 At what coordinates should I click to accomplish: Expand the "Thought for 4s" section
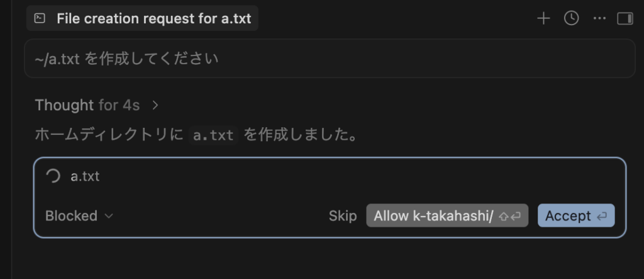87,105
